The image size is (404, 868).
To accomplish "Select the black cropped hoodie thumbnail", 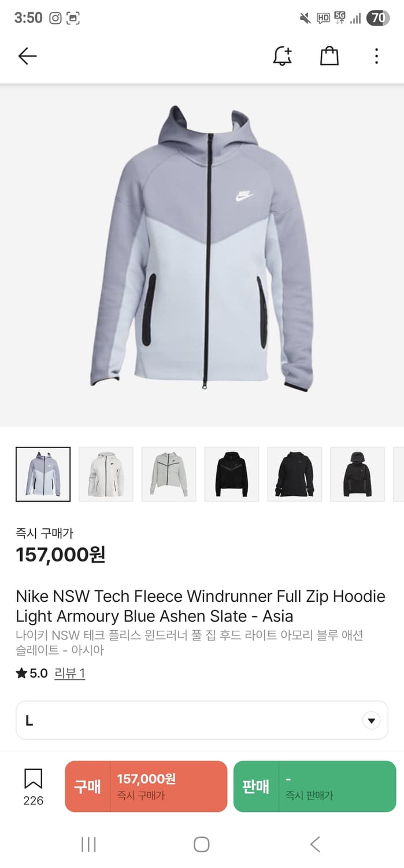I will pyautogui.click(x=232, y=474).
